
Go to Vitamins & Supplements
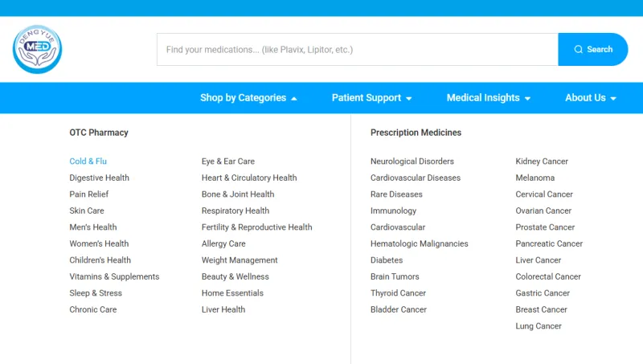coord(114,276)
